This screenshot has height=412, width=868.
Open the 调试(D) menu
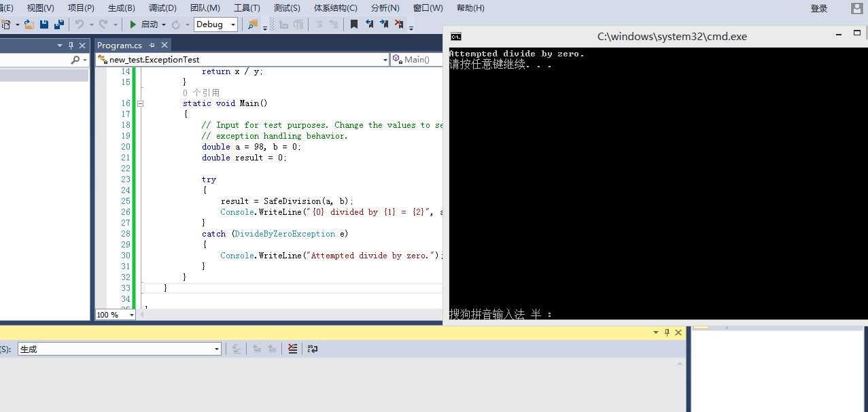[x=162, y=8]
